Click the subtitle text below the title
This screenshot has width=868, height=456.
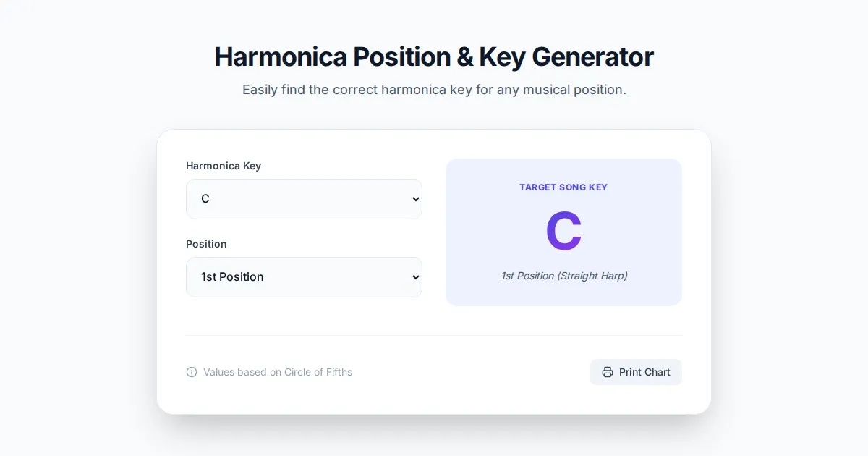tap(434, 90)
